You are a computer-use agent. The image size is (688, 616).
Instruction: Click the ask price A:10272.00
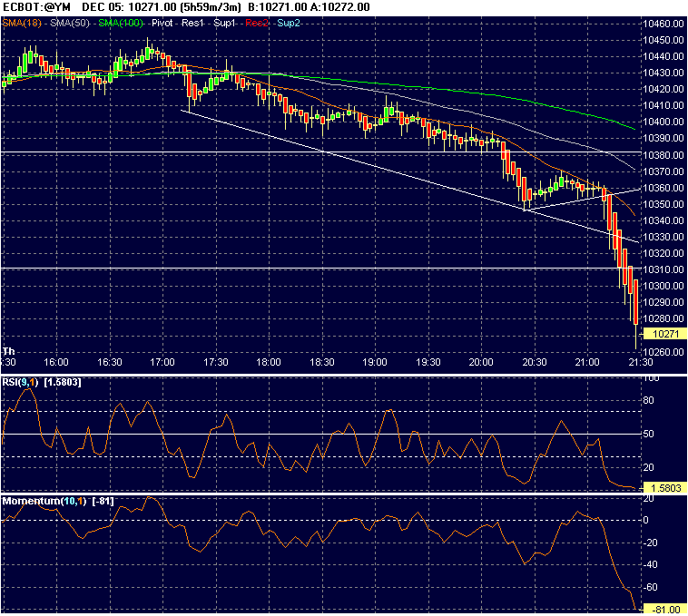click(339, 7)
